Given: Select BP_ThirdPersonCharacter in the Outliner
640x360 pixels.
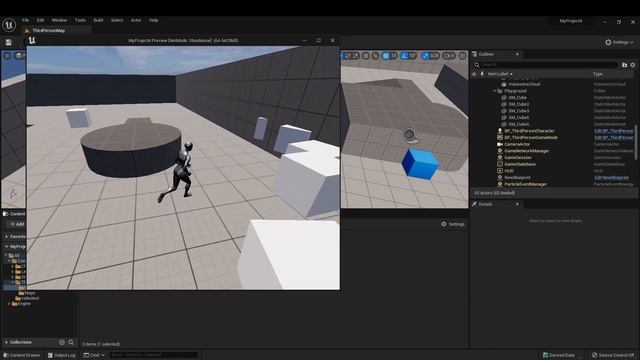Looking at the screenshot, I should pos(529,131).
